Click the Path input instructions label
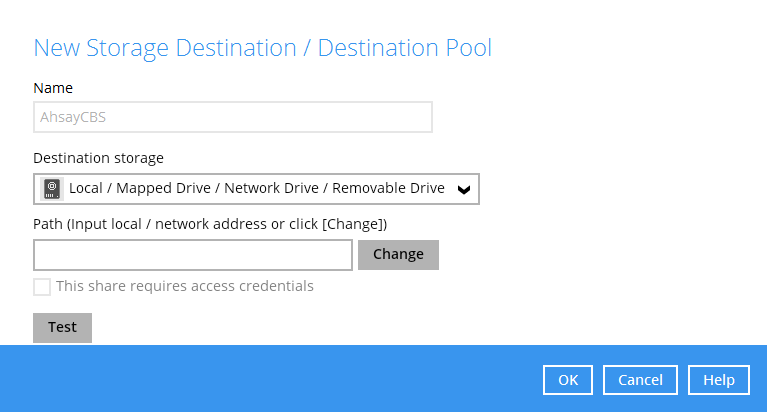767x412 pixels. pyautogui.click(x=210, y=224)
